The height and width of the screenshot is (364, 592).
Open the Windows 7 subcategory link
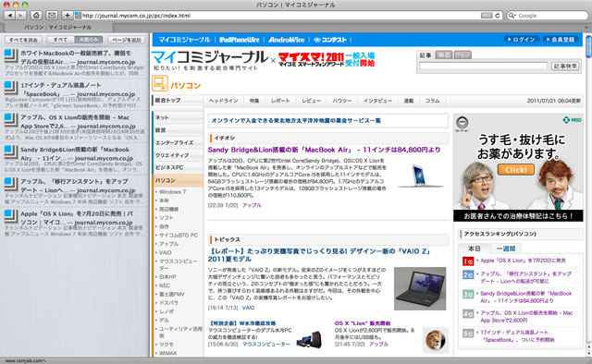point(172,192)
